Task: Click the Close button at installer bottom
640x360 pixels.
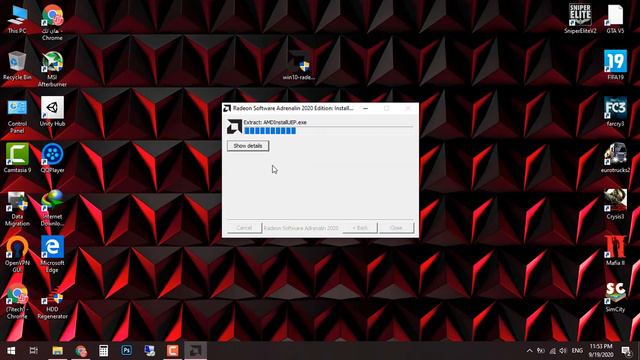Action: coord(396,228)
